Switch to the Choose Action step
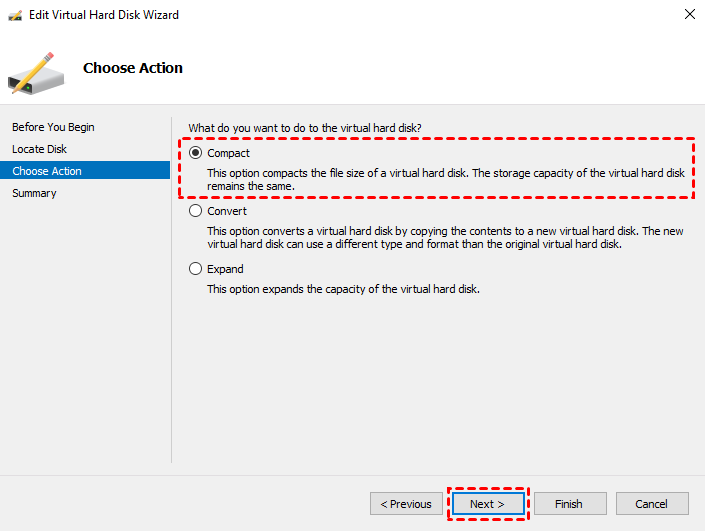This screenshot has width=705, height=531. (x=47, y=171)
